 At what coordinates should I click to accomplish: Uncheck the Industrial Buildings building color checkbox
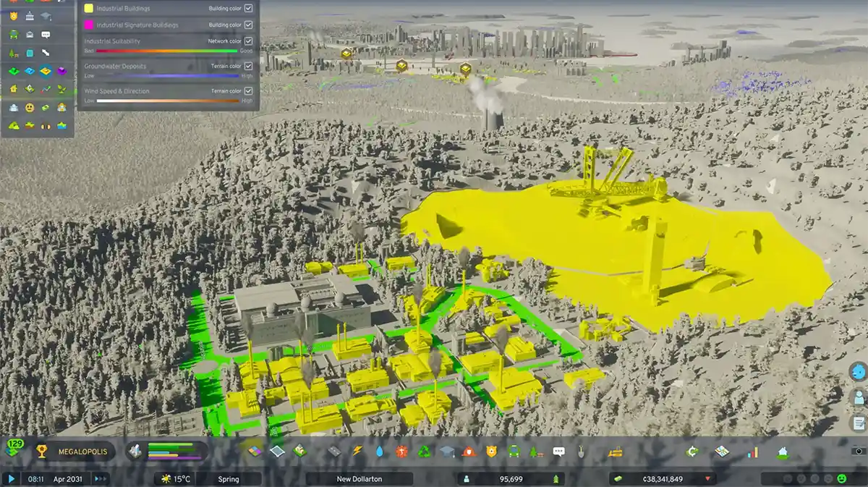point(247,8)
